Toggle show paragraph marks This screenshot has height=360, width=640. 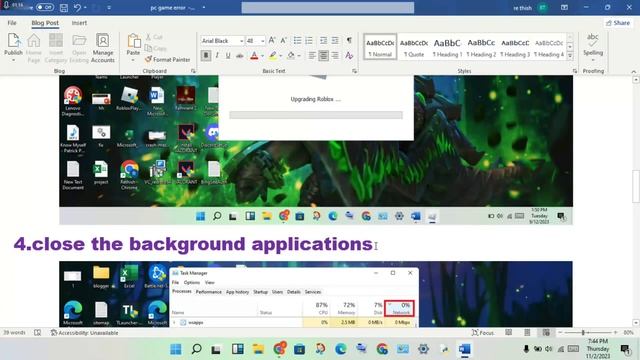tap(349, 40)
